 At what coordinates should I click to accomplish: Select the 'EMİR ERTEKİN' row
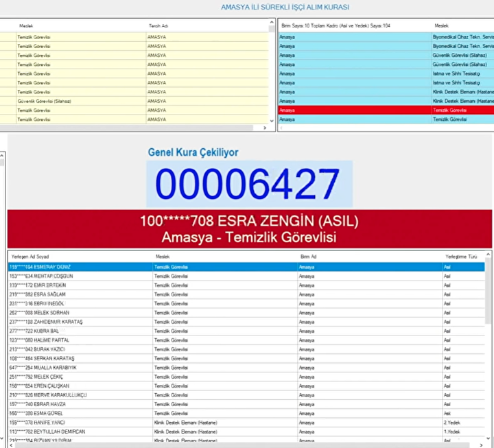[x=246, y=285]
